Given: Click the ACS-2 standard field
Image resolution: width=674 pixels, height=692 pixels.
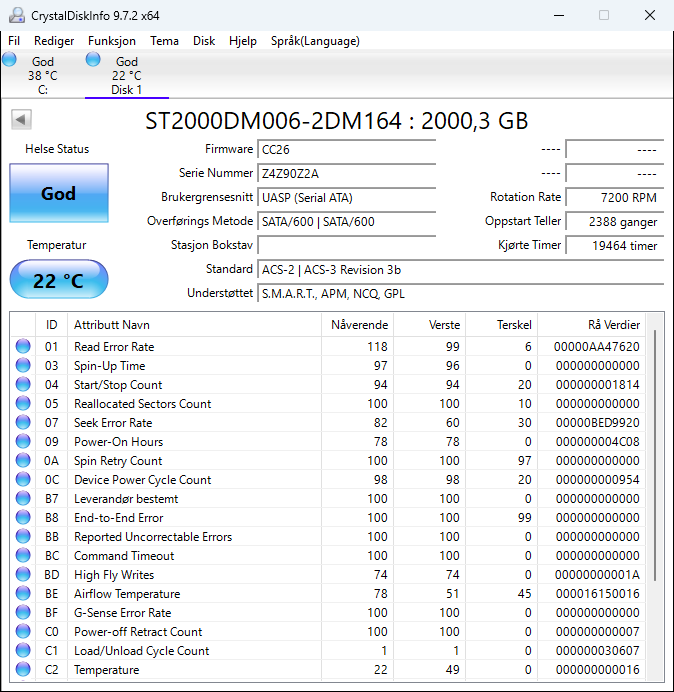Looking at the screenshot, I should [460, 270].
